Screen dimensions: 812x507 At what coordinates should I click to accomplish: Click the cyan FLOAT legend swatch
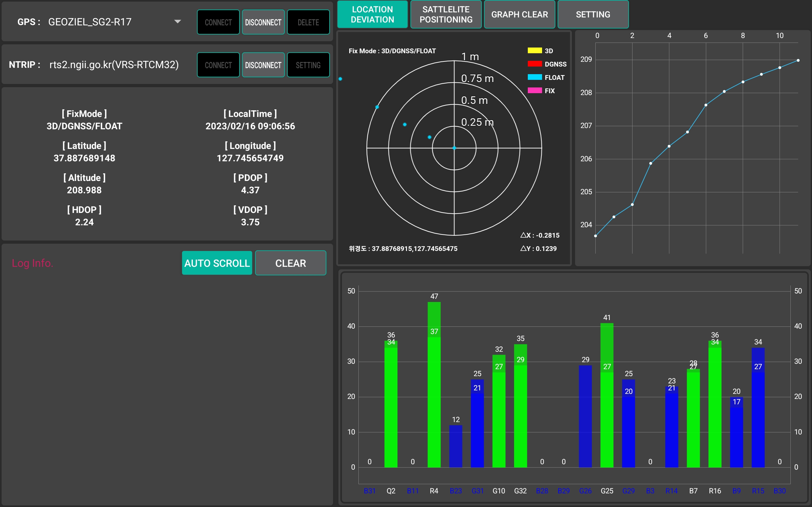[x=534, y=77]
